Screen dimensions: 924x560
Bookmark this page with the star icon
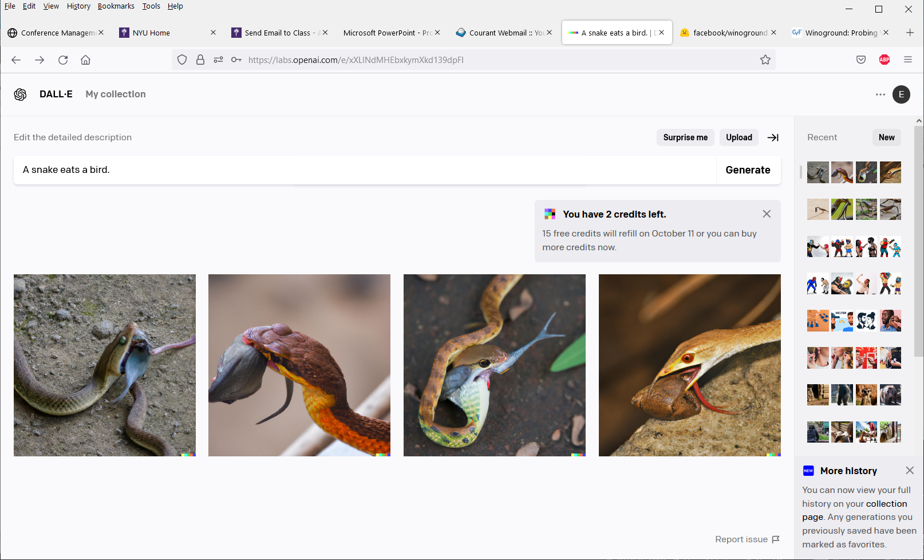765,60
